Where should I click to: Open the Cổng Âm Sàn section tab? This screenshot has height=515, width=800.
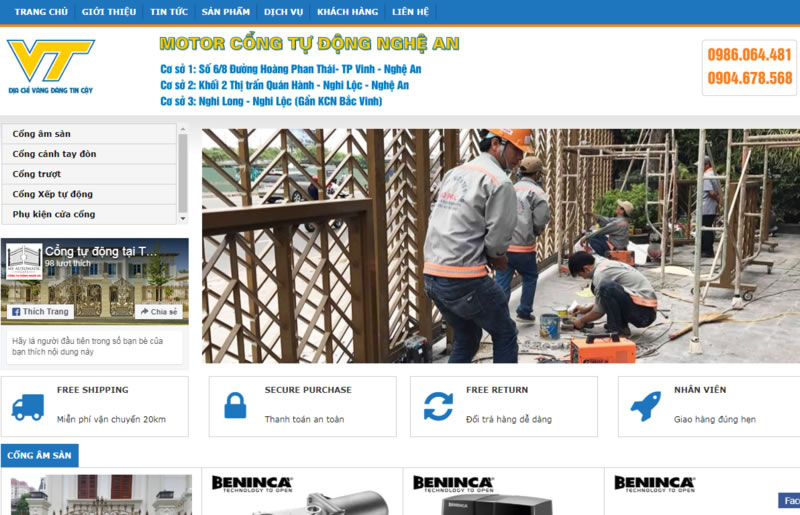40,455
